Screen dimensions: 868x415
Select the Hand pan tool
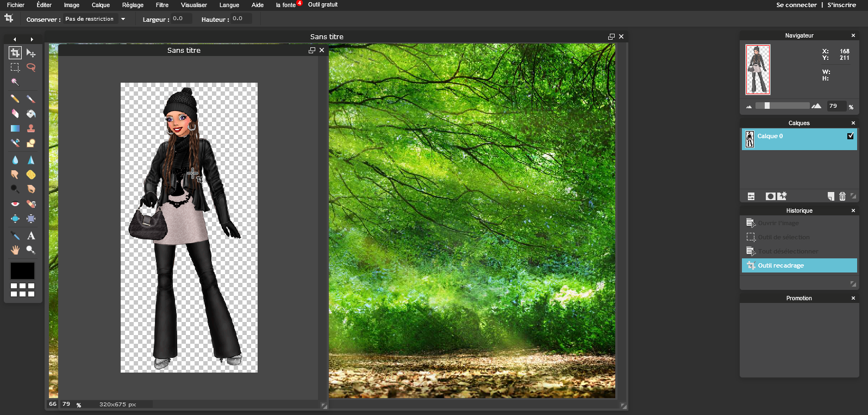pos(15,250)
